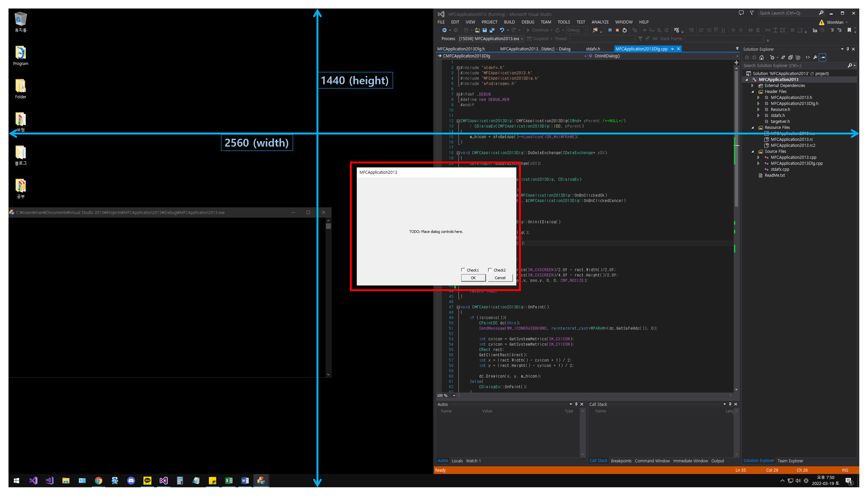Click Collapse All icon in Solution Explorer
868x496 pixels.
click(790, 58)
